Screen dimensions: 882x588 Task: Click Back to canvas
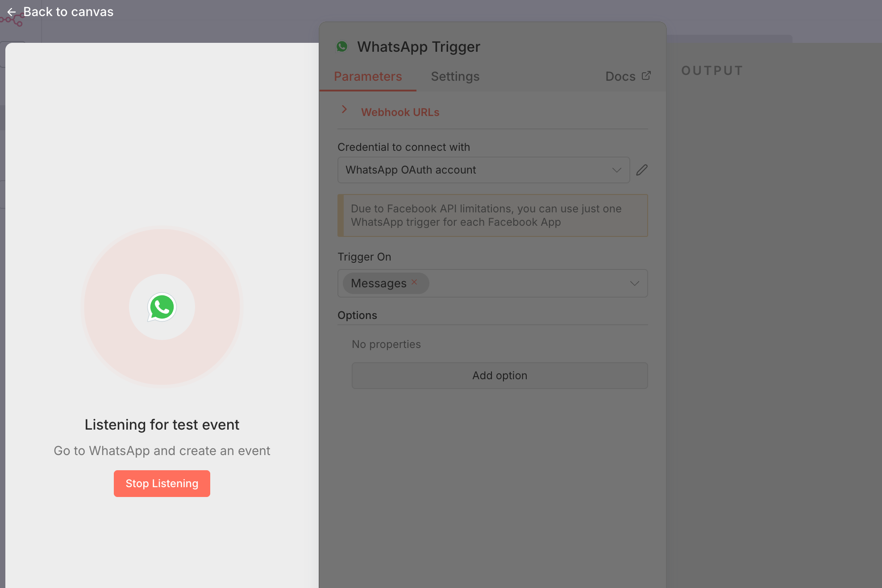(69, 12)
